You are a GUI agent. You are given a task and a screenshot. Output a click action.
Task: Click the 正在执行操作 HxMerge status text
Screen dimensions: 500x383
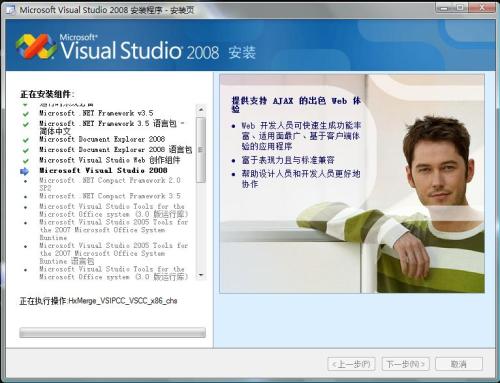(98, 301)
